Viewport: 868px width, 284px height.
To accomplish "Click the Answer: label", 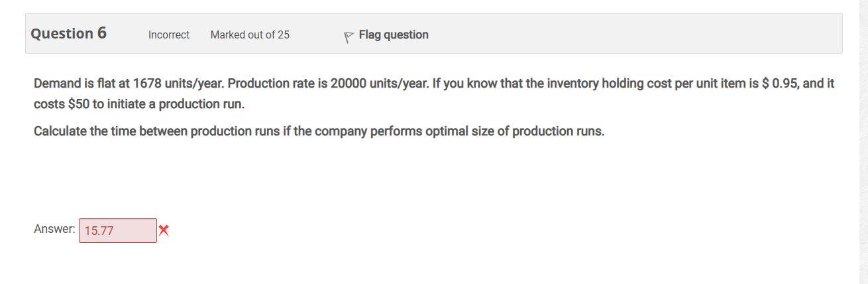I will 54,229.
